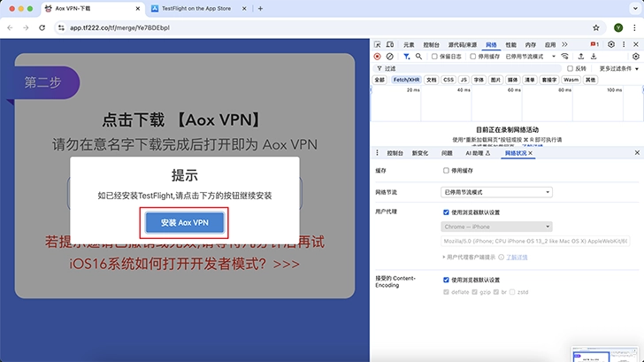Click the user agent string input field

[x=535, y=242]
